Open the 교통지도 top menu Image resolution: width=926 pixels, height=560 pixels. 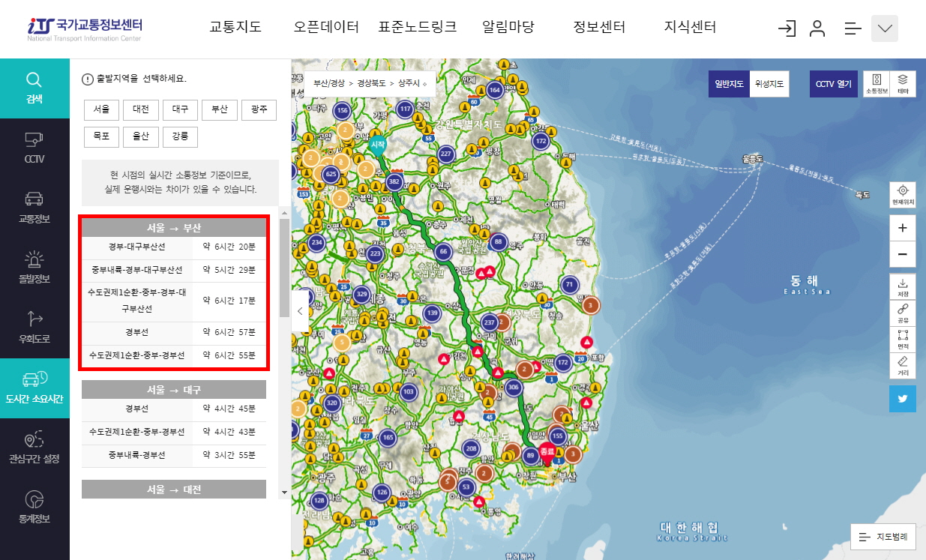[235, 28]
